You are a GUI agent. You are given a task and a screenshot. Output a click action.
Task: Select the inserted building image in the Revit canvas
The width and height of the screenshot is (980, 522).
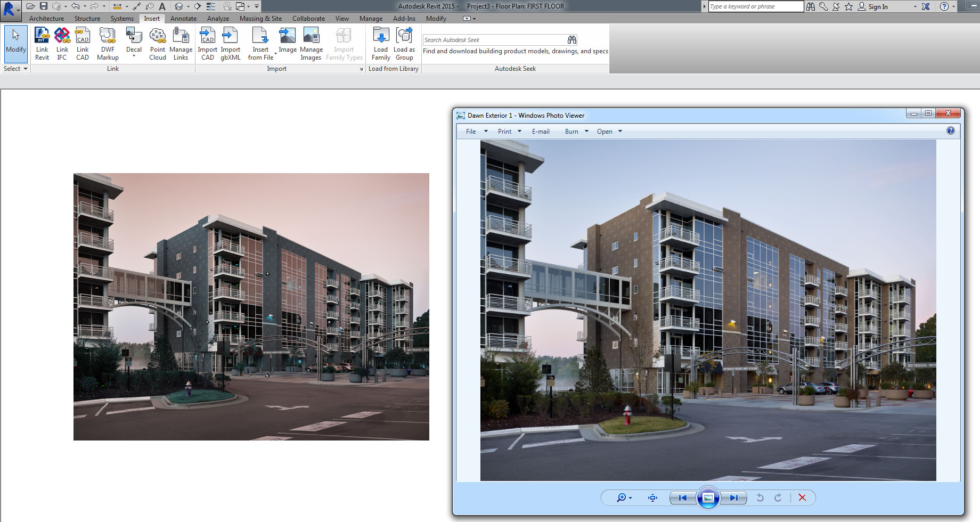pyautogui.click(x=251, y=307)
